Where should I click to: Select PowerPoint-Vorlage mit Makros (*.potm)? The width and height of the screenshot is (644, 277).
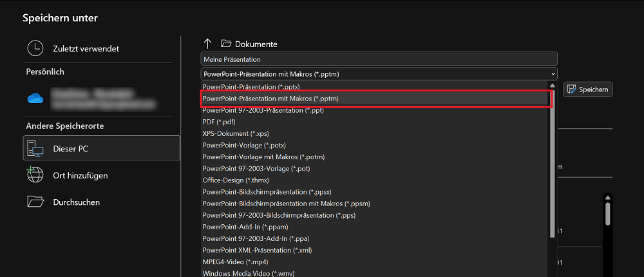375,157
